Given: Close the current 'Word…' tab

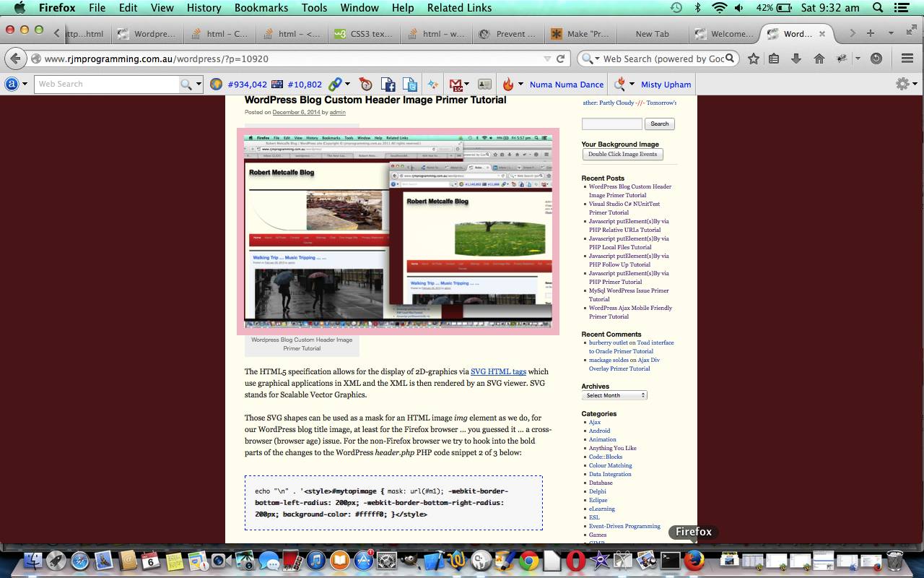Looking at the screenshot, I should [821, 33].
